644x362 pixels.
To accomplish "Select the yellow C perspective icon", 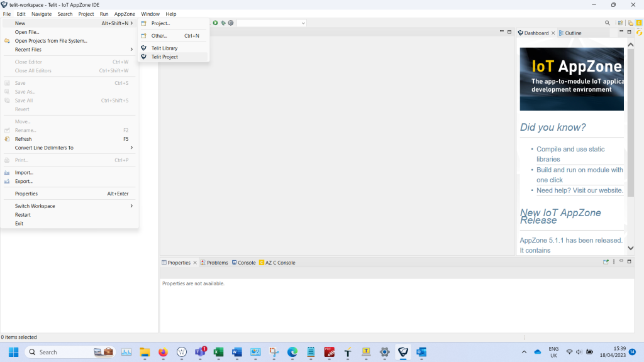I will coord(639,23).
